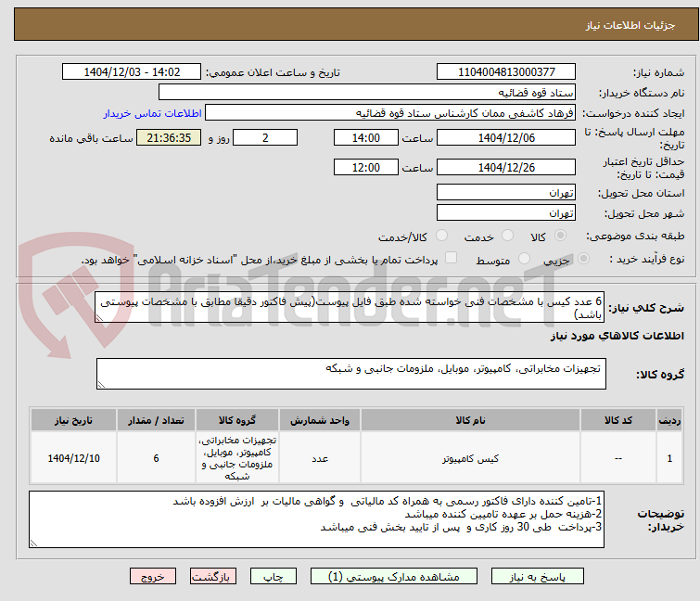The image size is (700, 601).
Task: Click the خروج exit button
Action: click(x=153, y=577)
